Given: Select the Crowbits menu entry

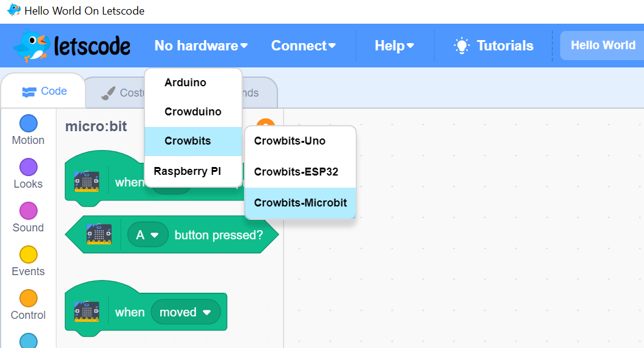Looking at the screenshot, I should click(194, 141).
